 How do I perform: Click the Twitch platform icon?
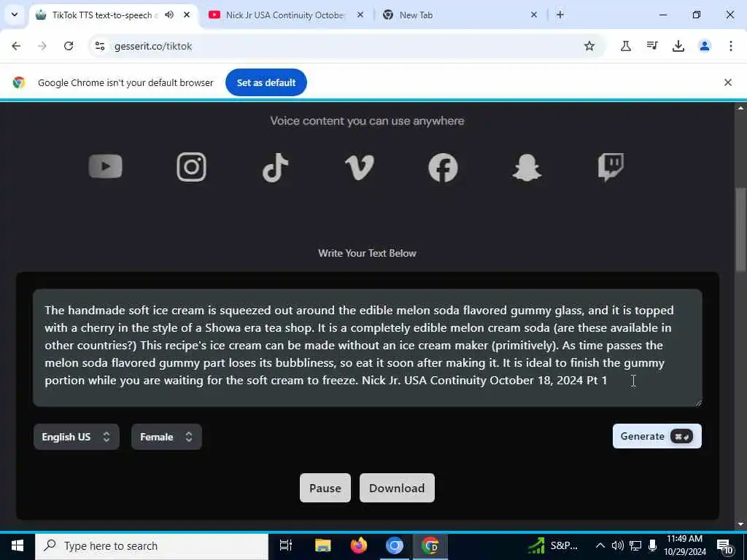point(611,167)
